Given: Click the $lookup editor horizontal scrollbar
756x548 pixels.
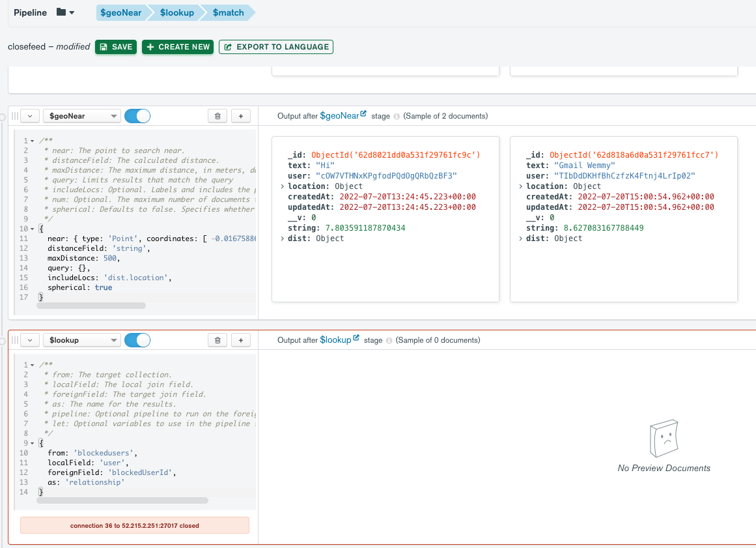Looking at the screenshot, I should 122,500.
